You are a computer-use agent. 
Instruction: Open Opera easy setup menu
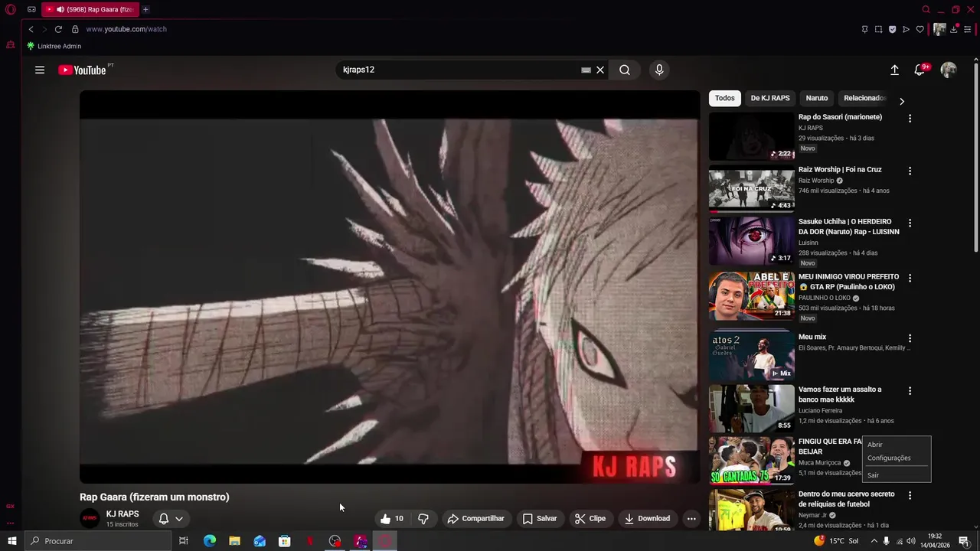(968, 29)
